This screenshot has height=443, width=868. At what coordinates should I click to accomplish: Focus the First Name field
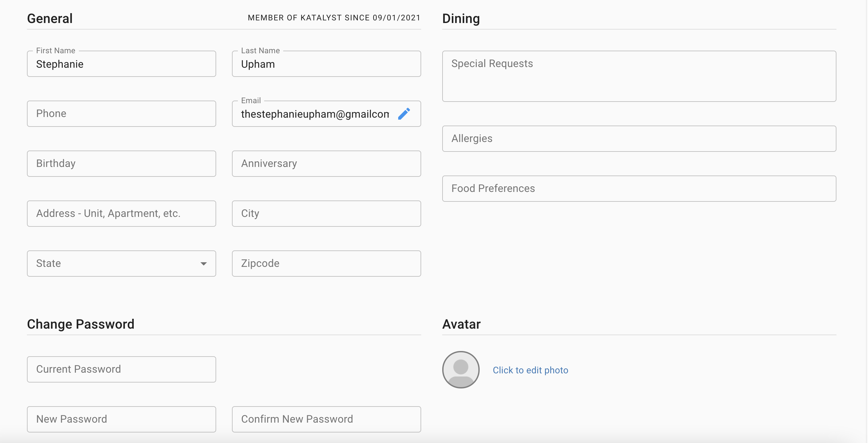(x=121, y=64)
